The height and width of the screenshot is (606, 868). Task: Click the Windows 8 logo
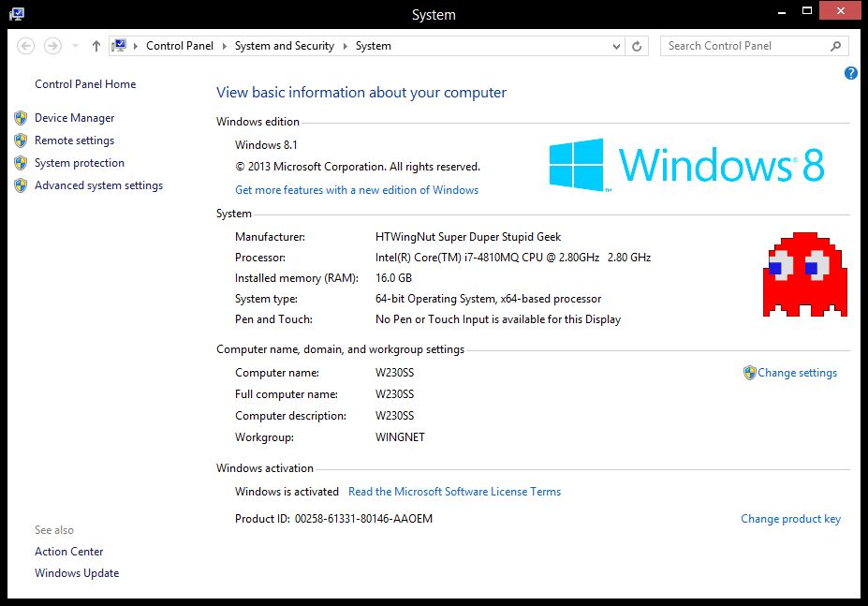pyautogui.click(x=686, y=165)
